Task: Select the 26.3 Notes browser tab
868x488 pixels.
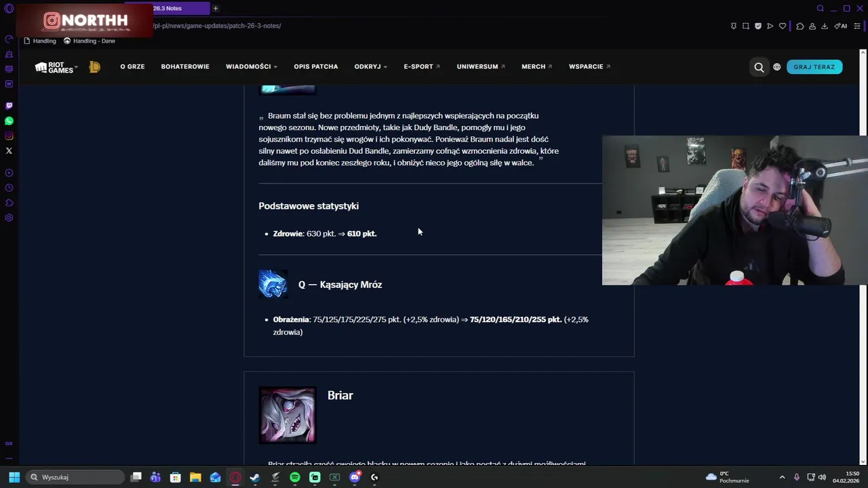Action: (167, 8)
